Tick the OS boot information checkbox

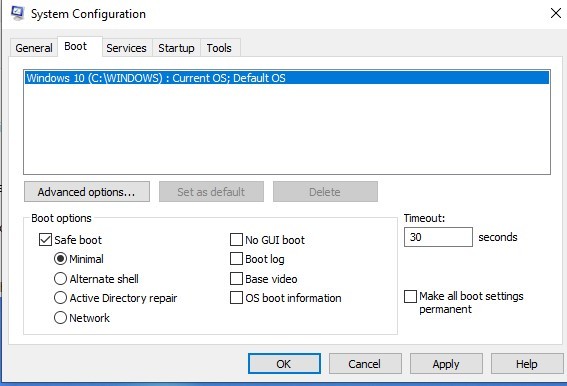236,298
